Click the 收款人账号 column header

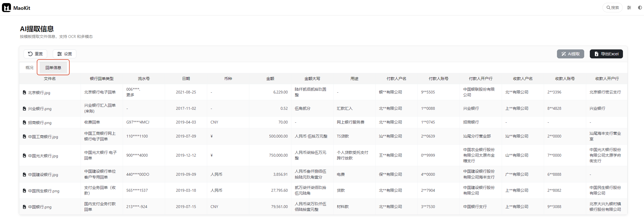(x=565, y=79)
